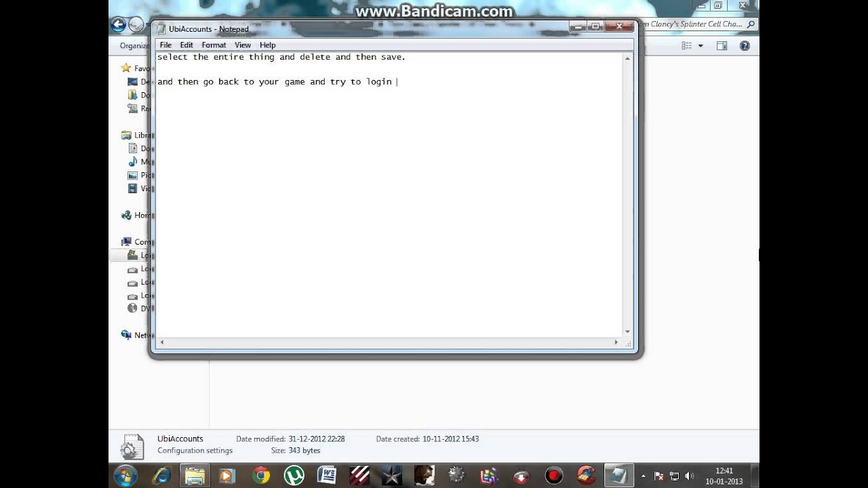Click the Bandicam red record taskbar icon
The image size is (868, 488).
click(x=554, y=475)
